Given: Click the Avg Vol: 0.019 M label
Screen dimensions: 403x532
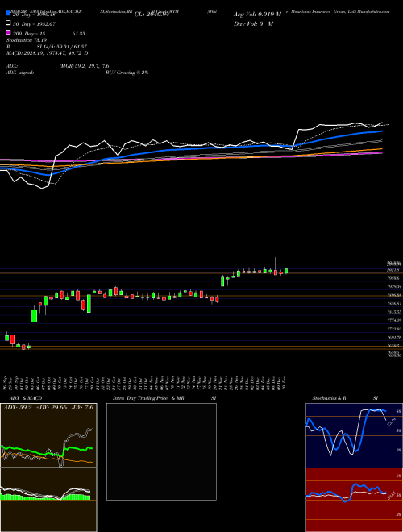Looking at the screenshot, I should [x=257, y=15].
